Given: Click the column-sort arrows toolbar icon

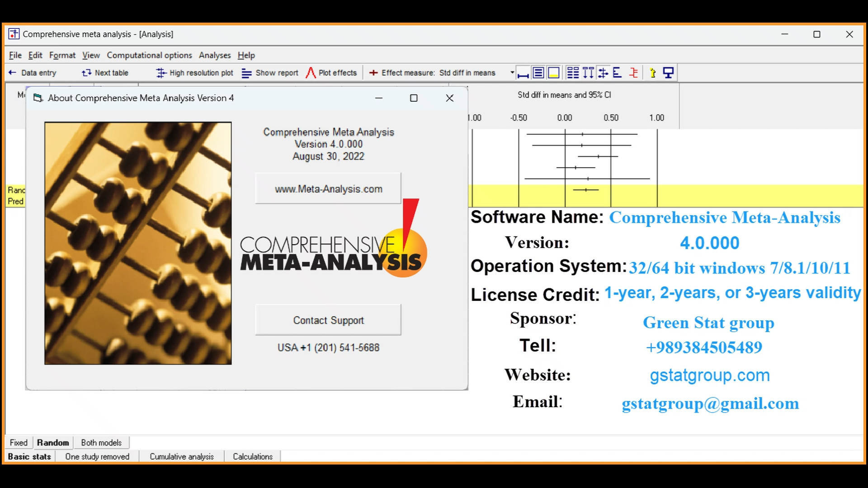Looking at the screenshot, I should point(588,73).
